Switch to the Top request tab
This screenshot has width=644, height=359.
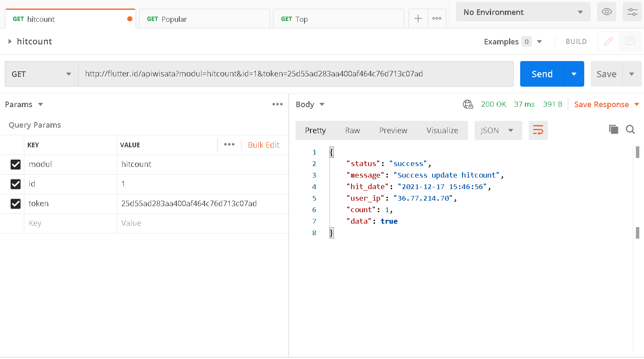point(339,19)
